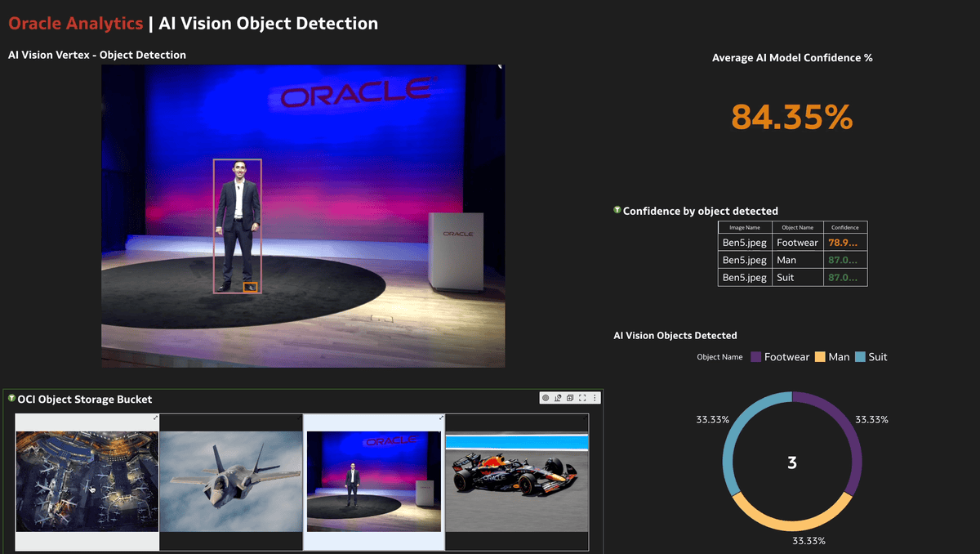Click the maximize icon on the storage bucket toolbar
Image resolution: width=980 pixels, height=554 pixels.
(x=582, y=398)
